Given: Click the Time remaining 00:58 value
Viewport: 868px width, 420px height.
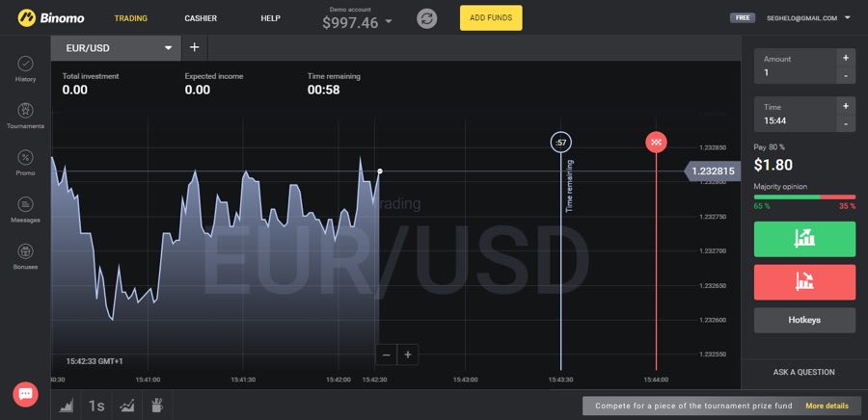Looking at the screenshot, I should [x=323, y=90].
